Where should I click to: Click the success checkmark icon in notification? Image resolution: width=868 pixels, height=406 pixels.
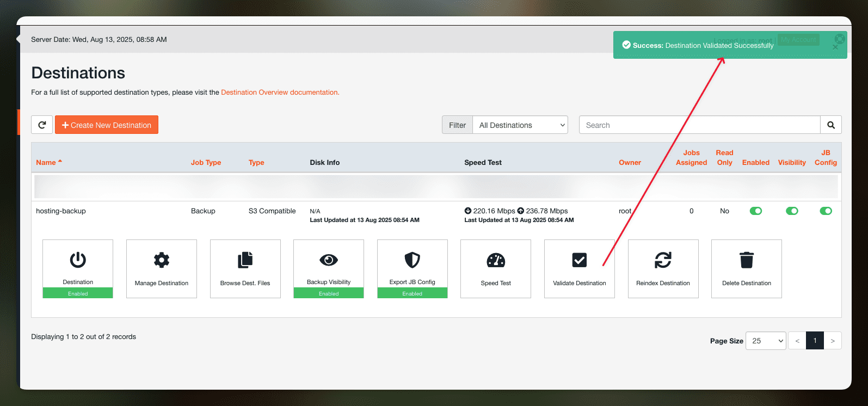click(x=626, y=45)
